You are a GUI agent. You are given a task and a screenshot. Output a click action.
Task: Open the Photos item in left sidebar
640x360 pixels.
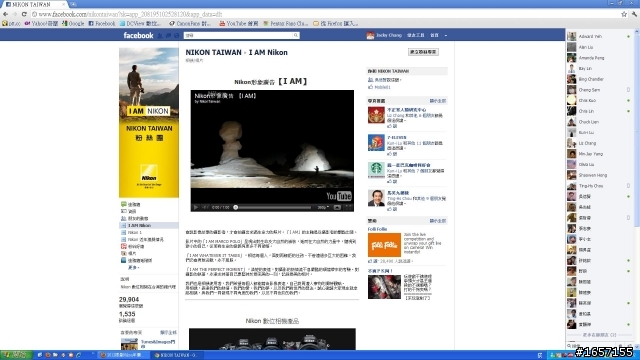click(129, 253)
